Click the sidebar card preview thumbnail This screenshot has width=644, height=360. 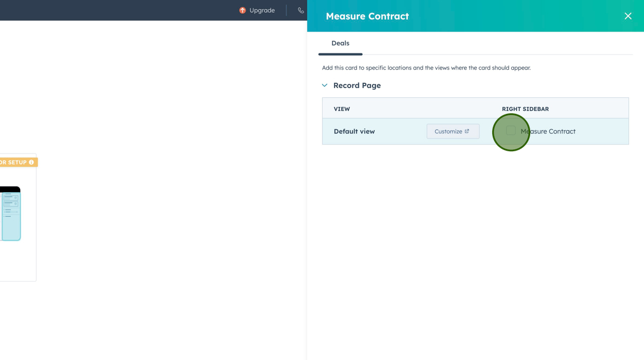tap(11, 216)
